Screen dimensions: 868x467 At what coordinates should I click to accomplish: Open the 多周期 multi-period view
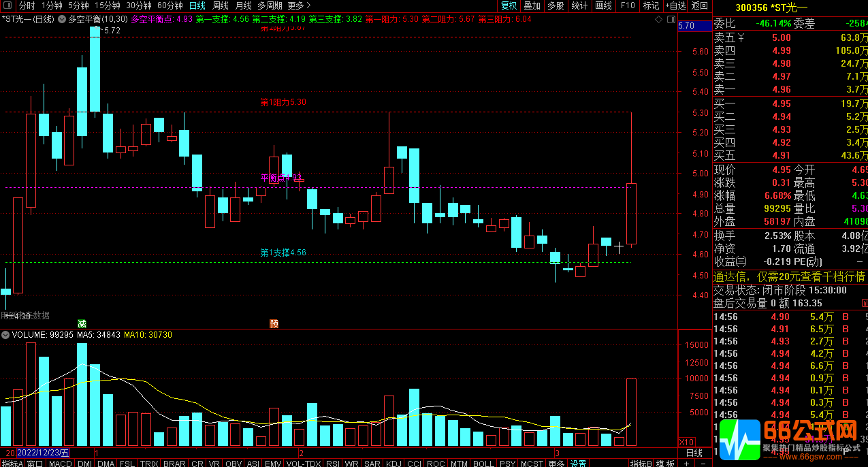click(270, 5)
